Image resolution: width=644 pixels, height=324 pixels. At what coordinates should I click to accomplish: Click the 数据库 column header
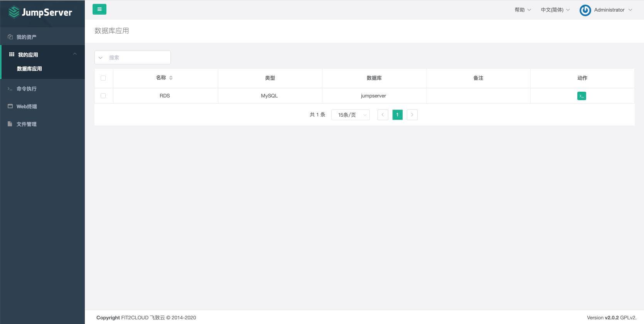[374, 78]
